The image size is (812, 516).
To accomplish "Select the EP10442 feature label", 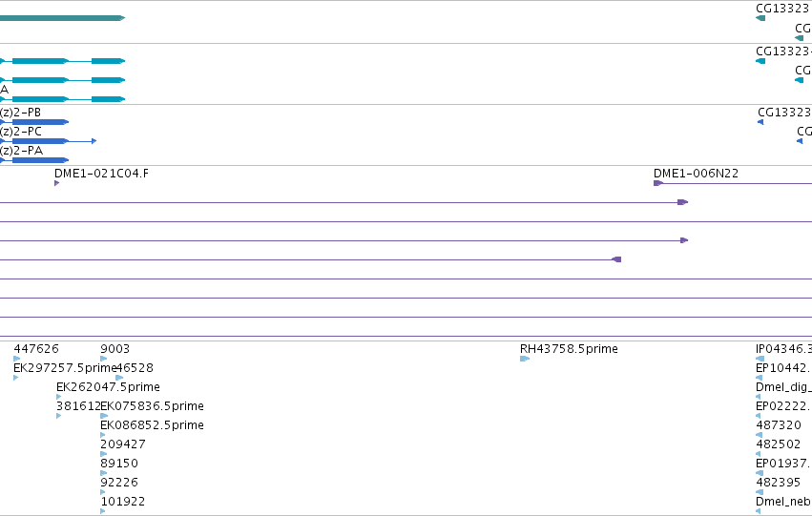I will [783, 368].
